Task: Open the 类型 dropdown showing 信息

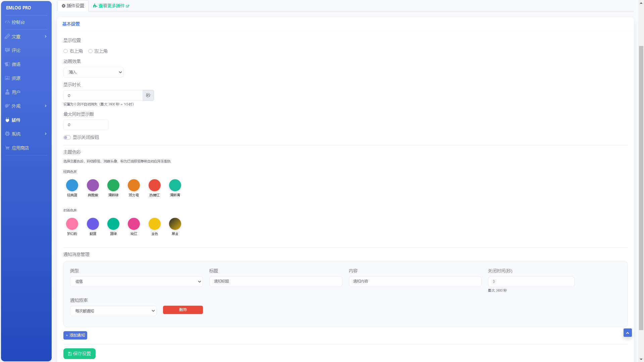Action: tap(137, 281)
